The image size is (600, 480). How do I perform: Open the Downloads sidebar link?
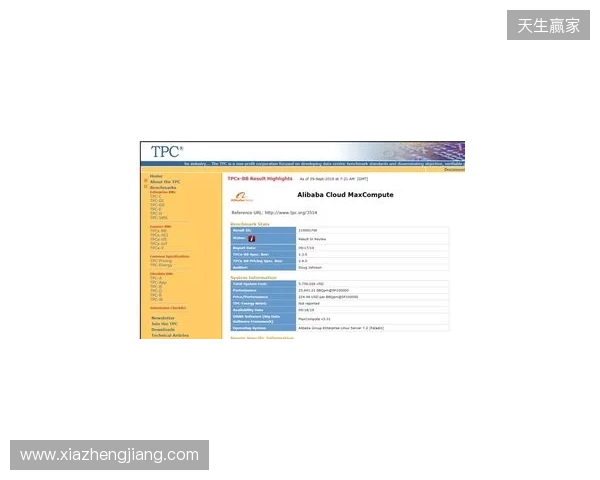point(163,330)
